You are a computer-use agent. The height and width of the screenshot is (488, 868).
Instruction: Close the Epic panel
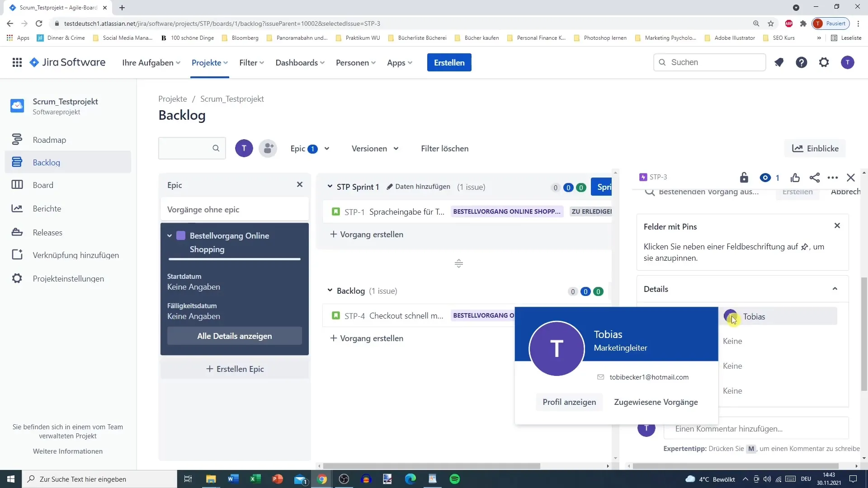click(300, 184)
